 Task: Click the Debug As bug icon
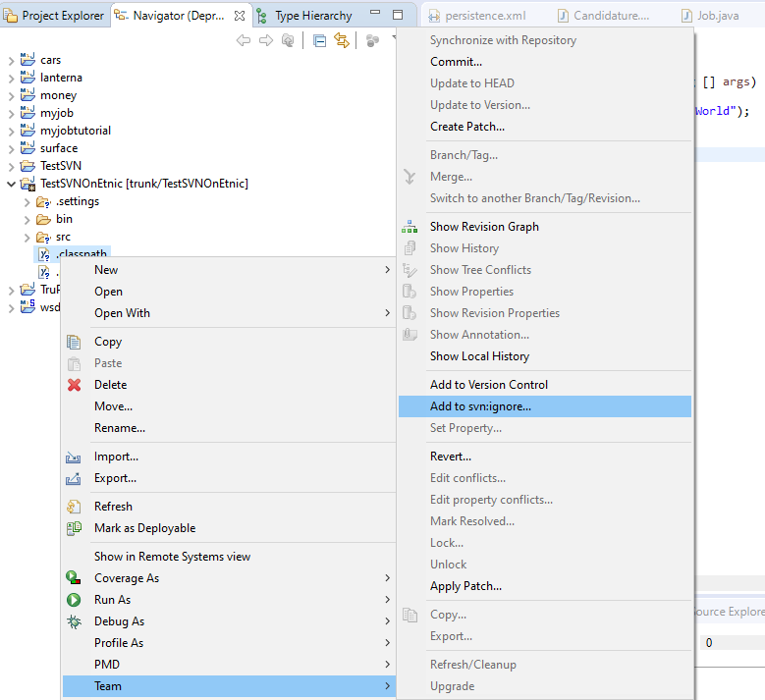tap(74, 621)
